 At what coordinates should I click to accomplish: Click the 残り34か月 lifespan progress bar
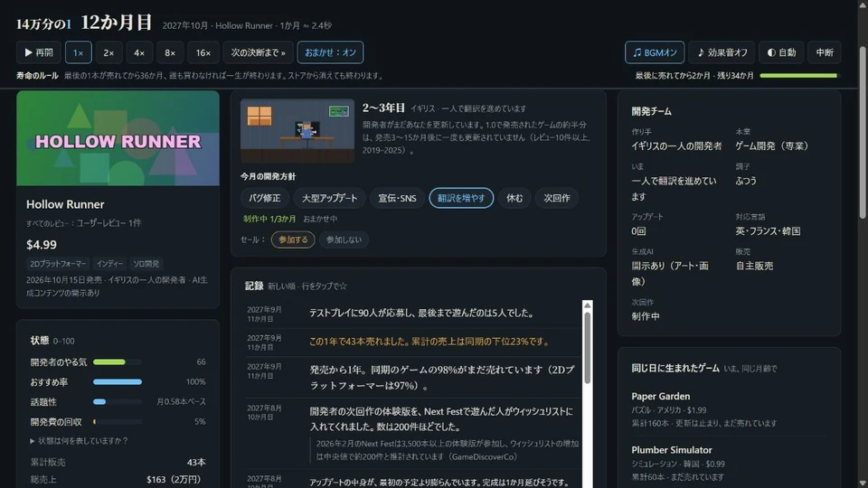[799, 76]
